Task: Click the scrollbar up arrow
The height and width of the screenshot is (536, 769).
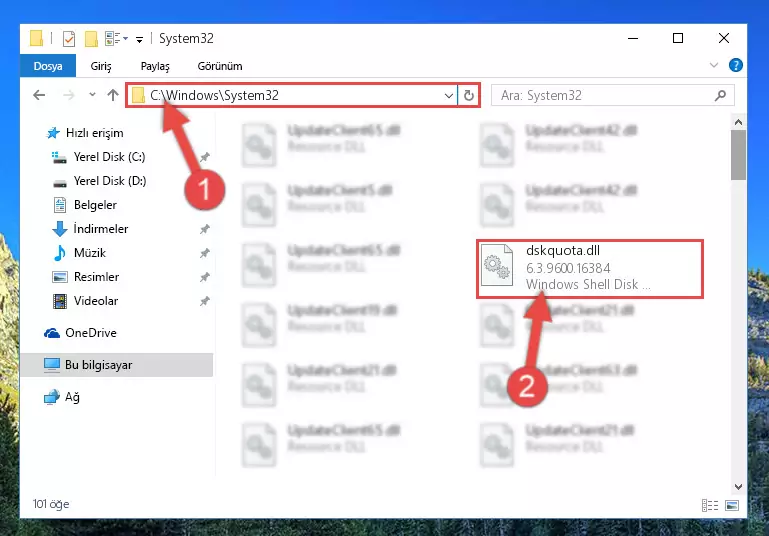Action: coord(738,122)
